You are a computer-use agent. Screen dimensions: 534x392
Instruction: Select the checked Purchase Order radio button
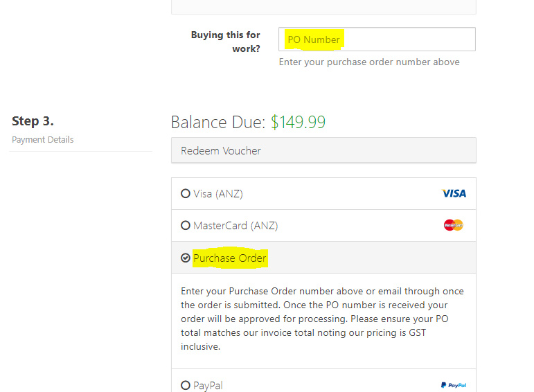185,258
